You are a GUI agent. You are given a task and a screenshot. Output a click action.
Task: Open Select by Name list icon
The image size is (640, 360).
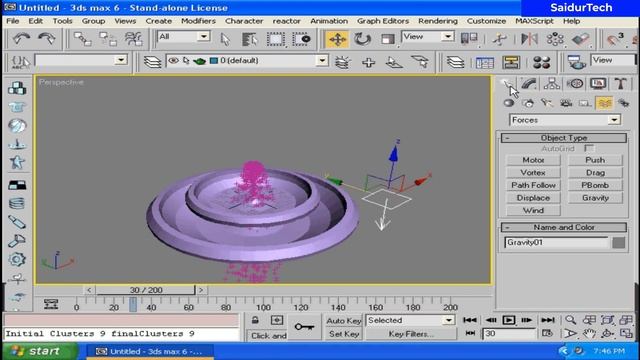[249, 39]
